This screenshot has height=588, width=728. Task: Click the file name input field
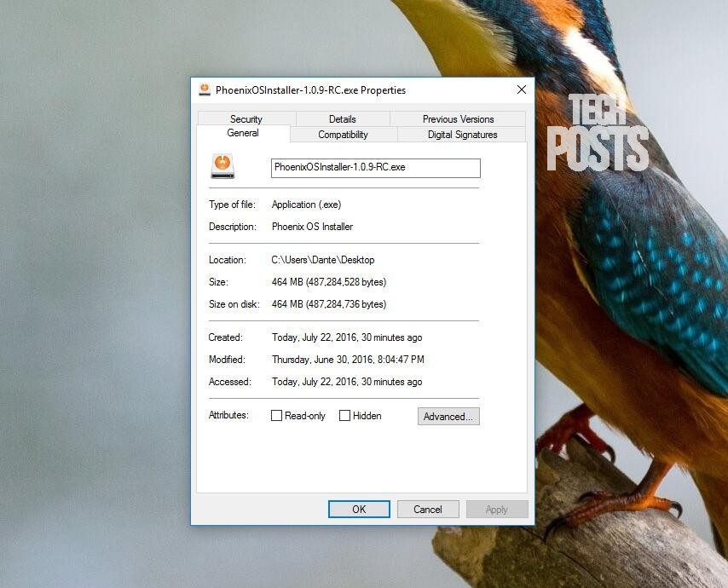click(x=376, y=168)
